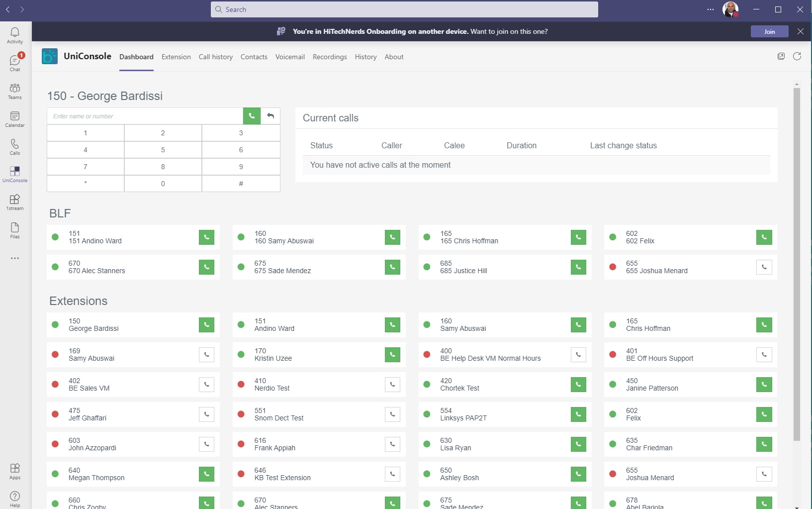Reload the UniConsole tab
This screenshot has width=812, height=509.
coord(797,56)
